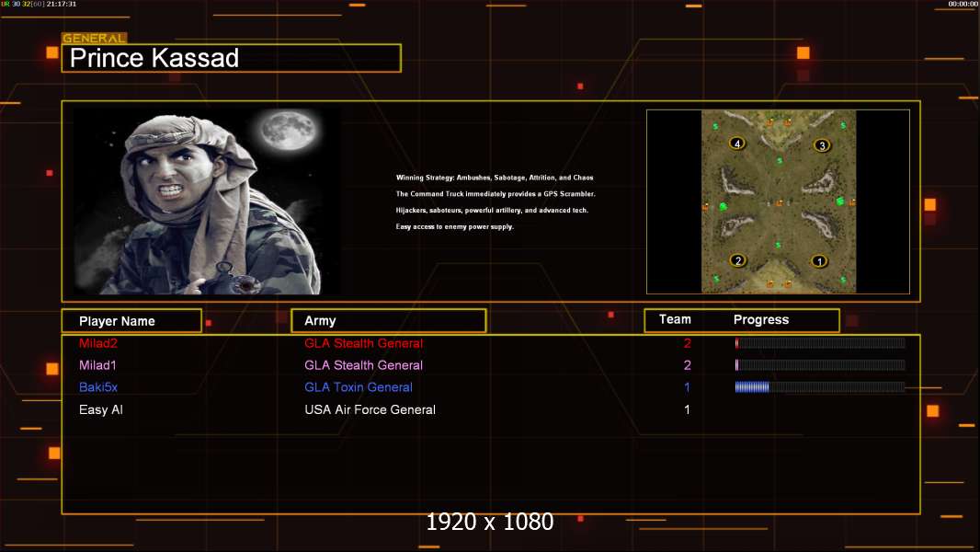Viewport: 980px width, 552px height.
Task: Select player name Milad1
Action: [x=97, y=365]
